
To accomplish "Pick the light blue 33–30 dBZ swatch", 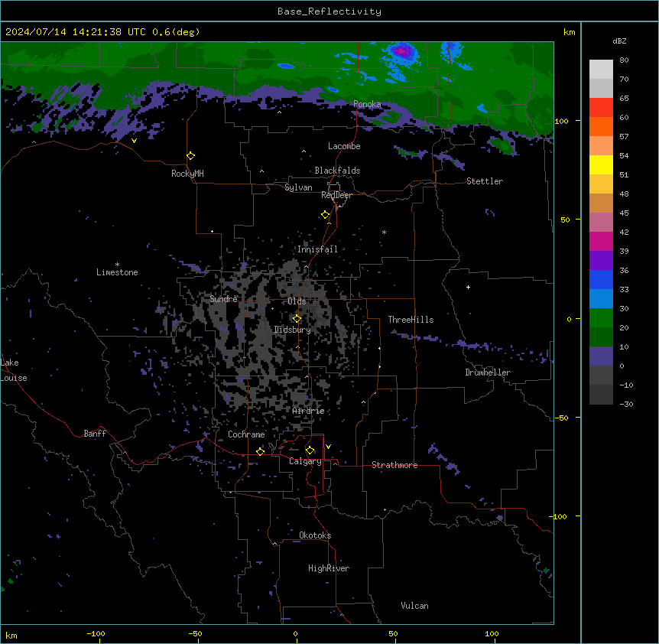I will (x=601, y=299).
